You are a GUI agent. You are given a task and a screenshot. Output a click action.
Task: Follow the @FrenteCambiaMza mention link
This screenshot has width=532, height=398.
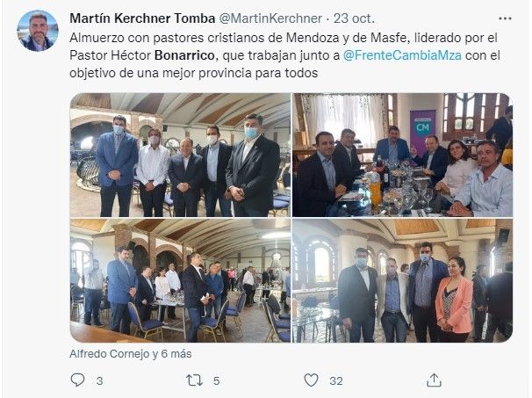point(402,55)
